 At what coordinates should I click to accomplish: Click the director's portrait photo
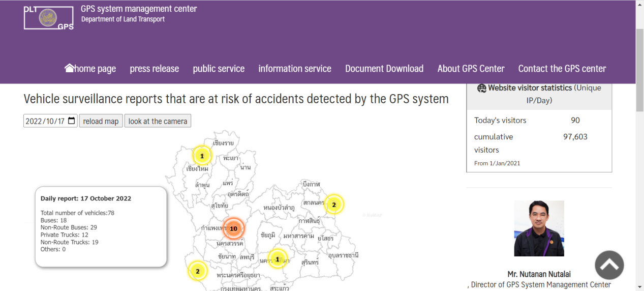click(539, 228)
